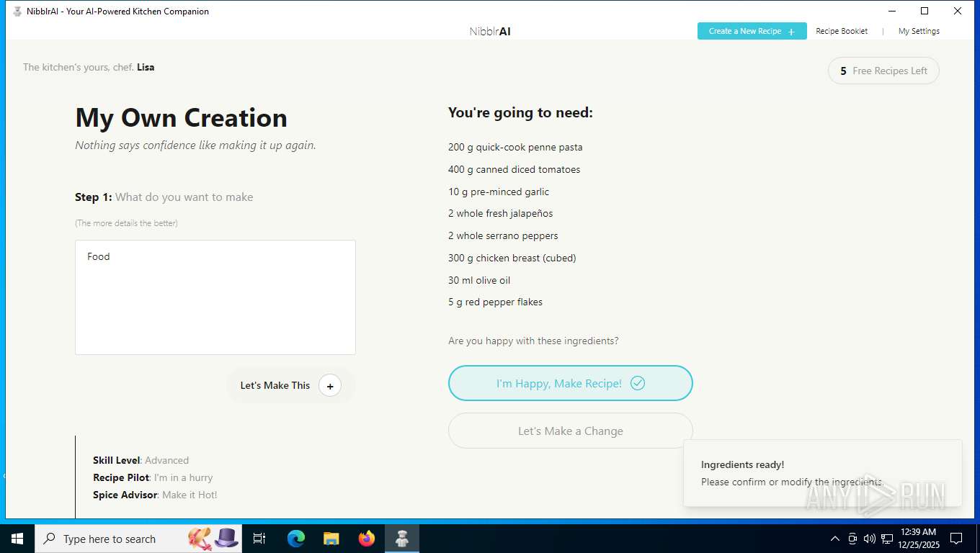Click the plus icon in Create a New Recipe
The image size is (980, 553).
[x=791, y=32]
